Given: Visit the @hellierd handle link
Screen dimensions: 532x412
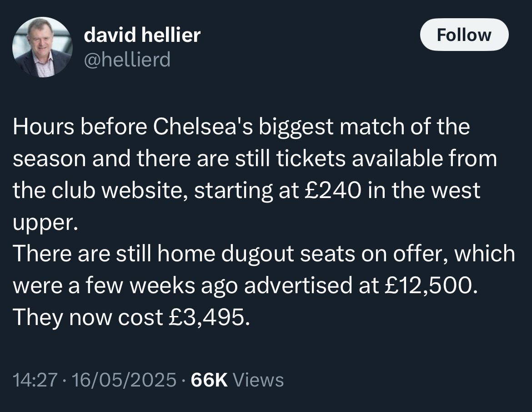Looking at the screenshot, I should coord(127,60).
